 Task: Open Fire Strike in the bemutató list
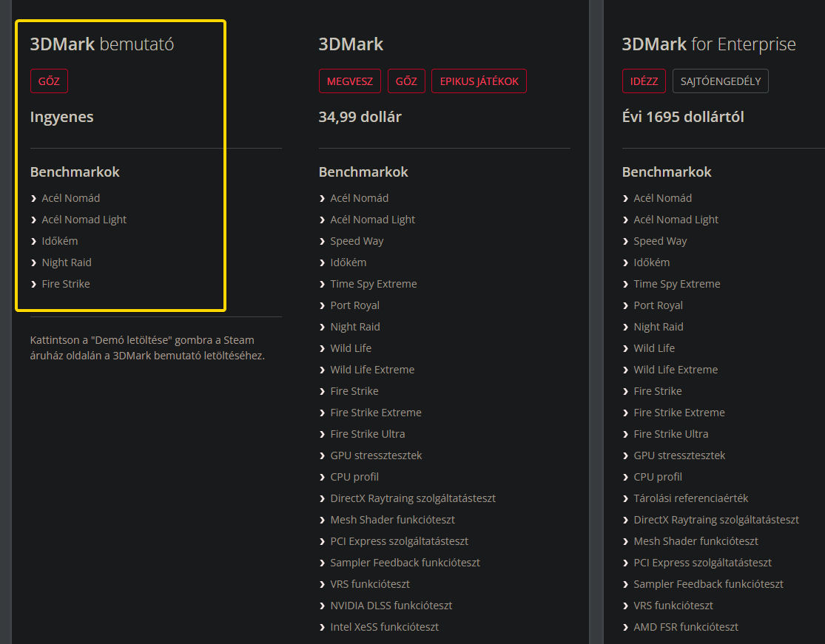66,284
